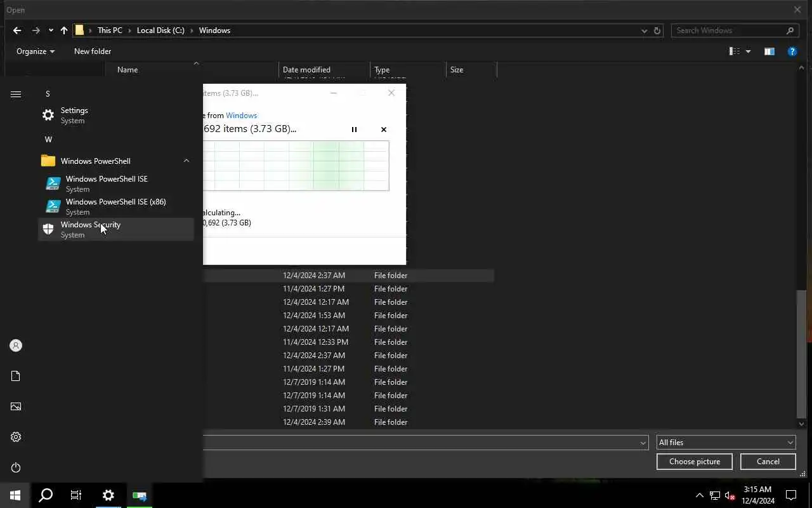This screenshot has width=812, height=508.
Task: Click Choose picture button
Action: coord(695,462)
